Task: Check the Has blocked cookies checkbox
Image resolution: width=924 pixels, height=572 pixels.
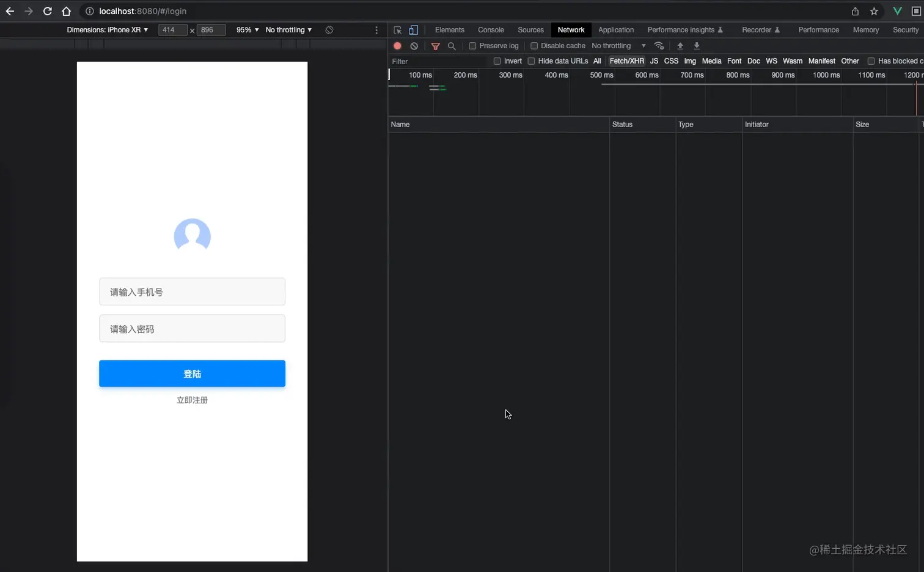Action: tap(871, 61)
